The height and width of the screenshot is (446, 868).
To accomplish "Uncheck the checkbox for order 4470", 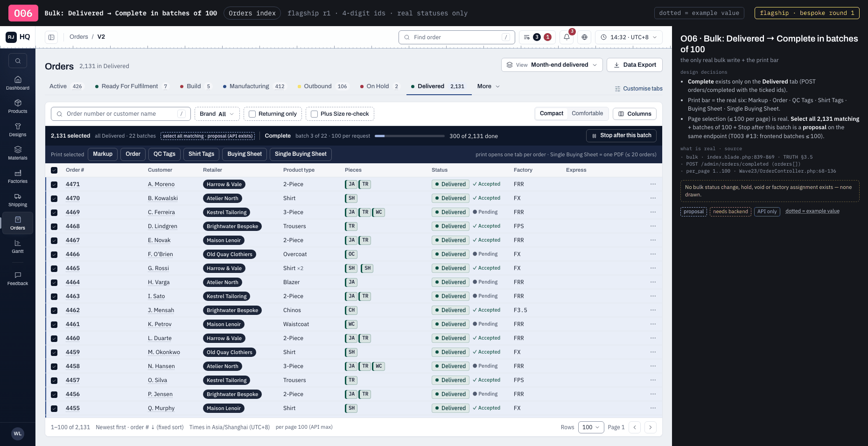I will point(54,198).
